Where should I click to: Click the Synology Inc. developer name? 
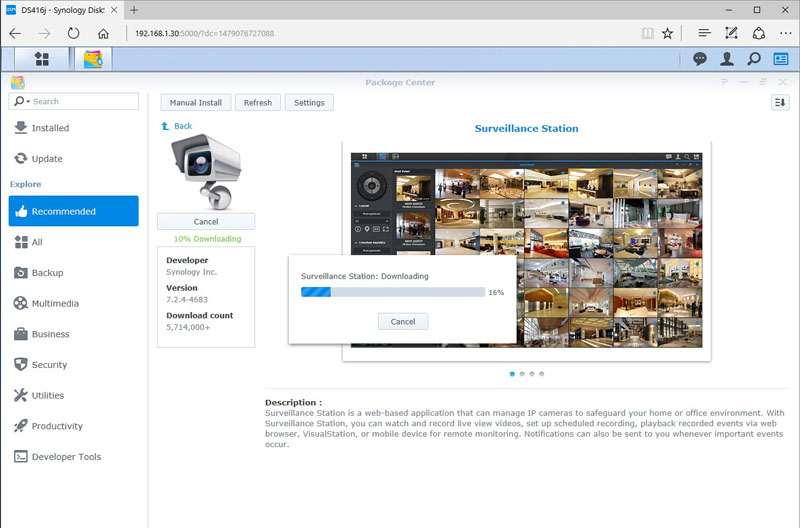pos(191,272)
